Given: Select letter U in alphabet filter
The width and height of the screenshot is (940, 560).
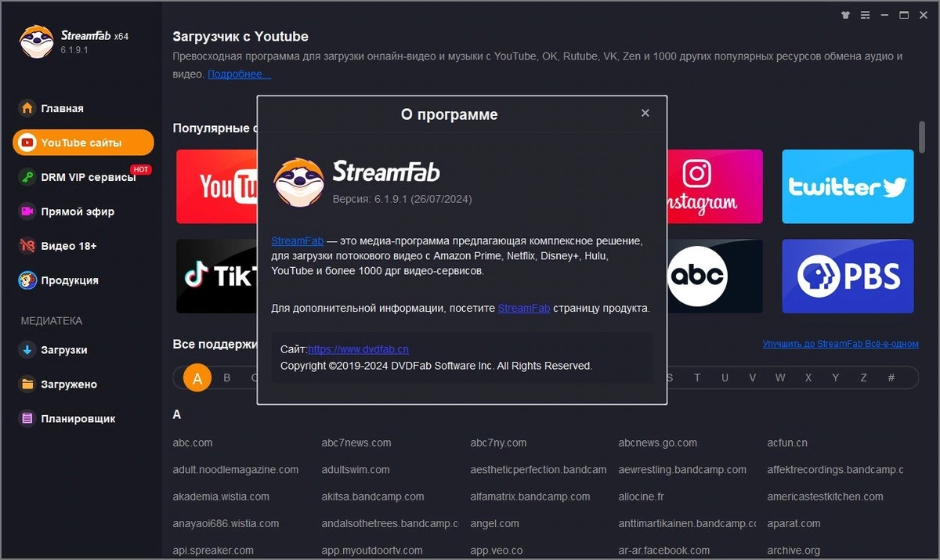Looking at the screenshot, I should point(725,378).
